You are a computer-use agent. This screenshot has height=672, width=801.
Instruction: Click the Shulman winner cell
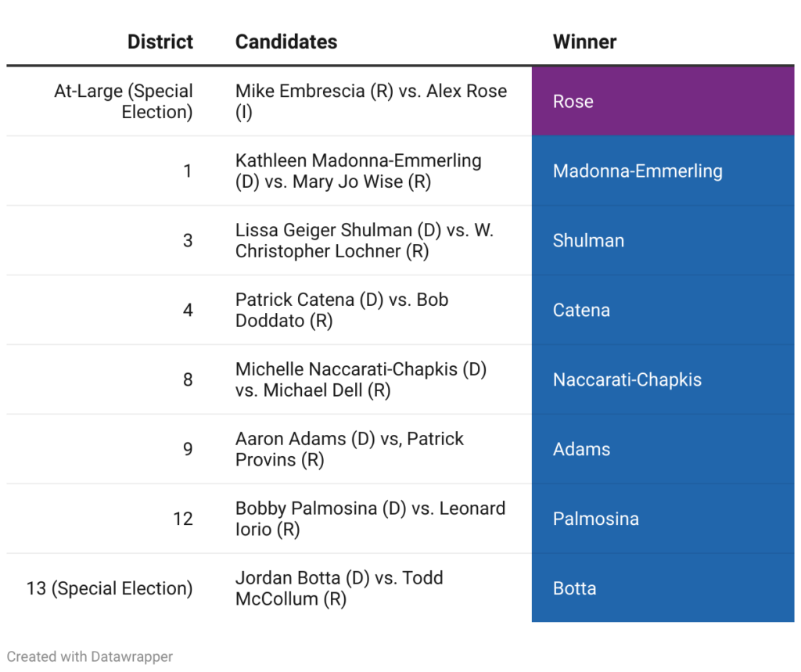(663, 241)
